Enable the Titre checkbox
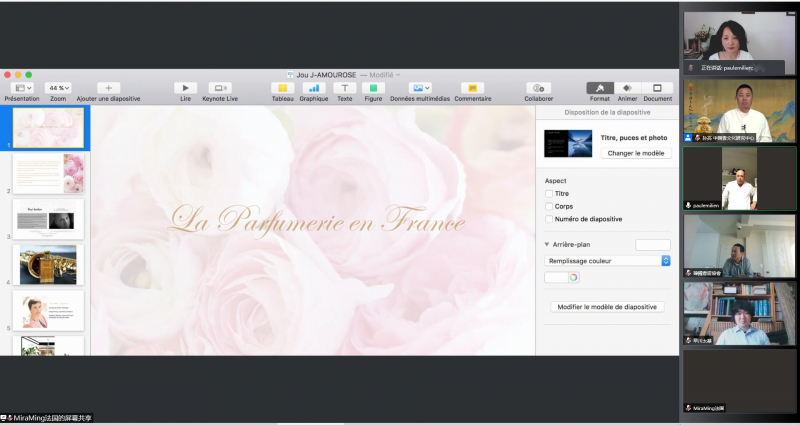The height and width of the screenshot is (425, 800). (549, 193)
